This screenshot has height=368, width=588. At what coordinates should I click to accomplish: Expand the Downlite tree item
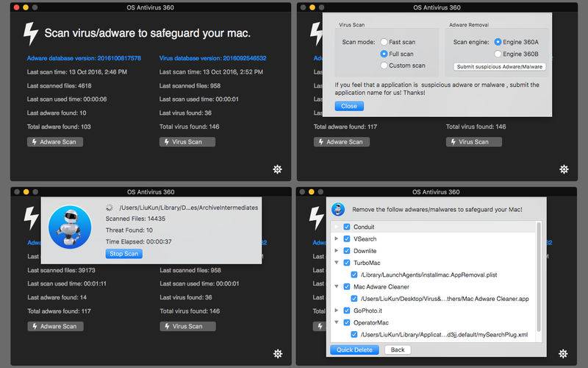[x=337, y=250]
